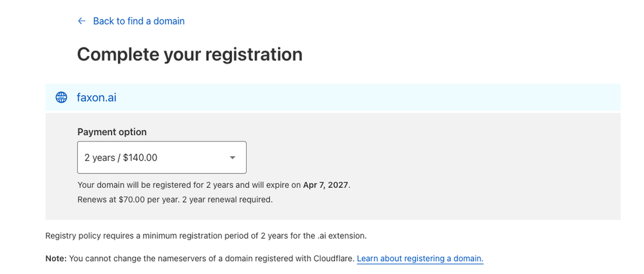Click the light blue domain header bar
The width and height of the screenshot is (644, 274).
[333, 97]
